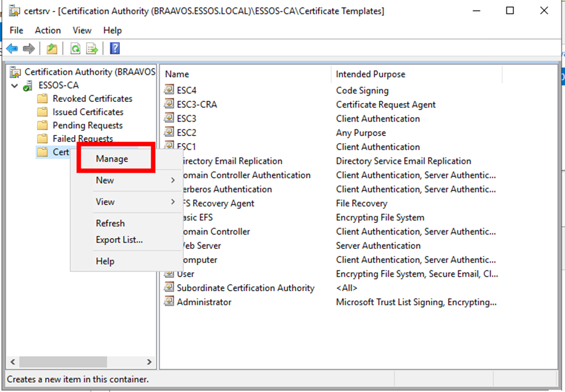Click the left pane horizontal scrollbar right arrow
Image resolution: width=565 pixels, height=392 pixels.
coord(149,362)
